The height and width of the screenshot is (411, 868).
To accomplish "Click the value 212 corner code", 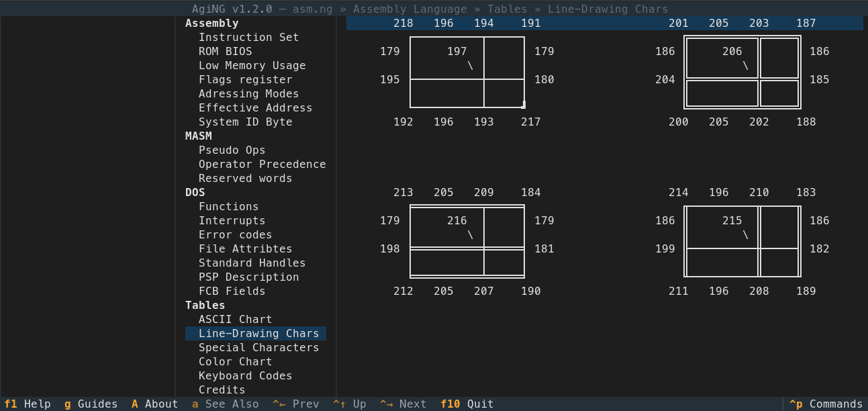I will [x=403, y=291].
